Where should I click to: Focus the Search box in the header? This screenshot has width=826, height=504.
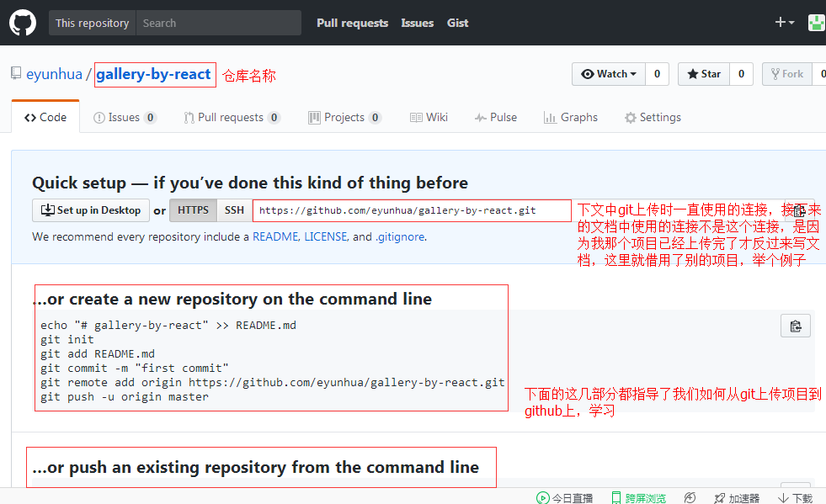pyautogui.click(x=219, y=23)
